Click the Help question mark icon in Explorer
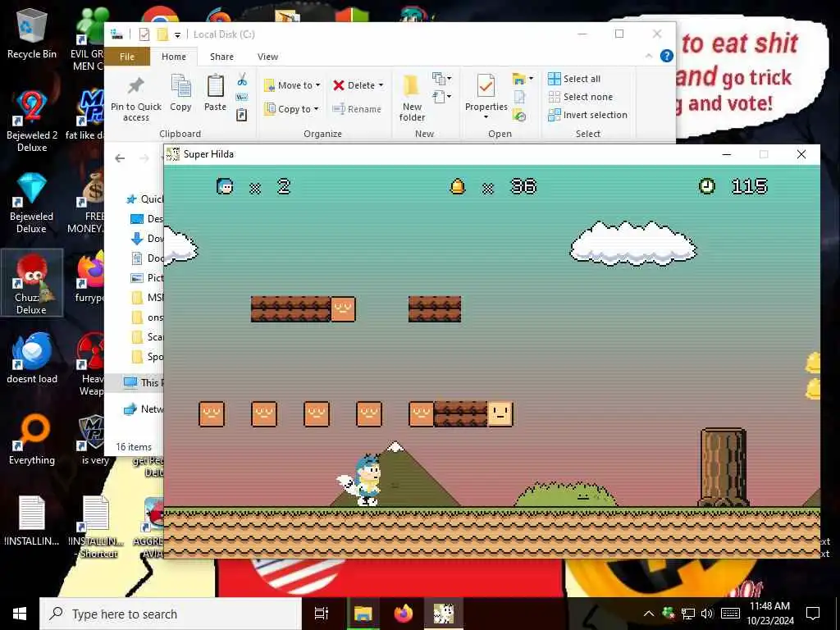840x630 pixels. click(666, 57)
